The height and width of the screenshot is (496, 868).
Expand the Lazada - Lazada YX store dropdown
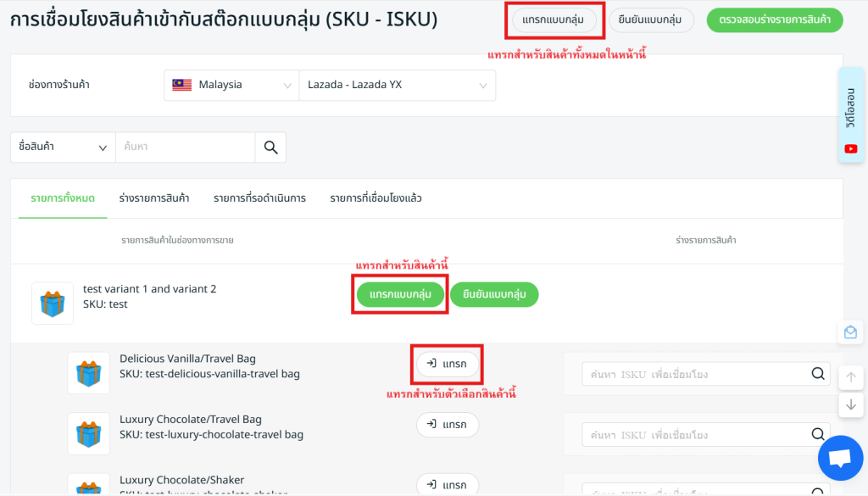pyautogui.click(x=397, y=85)
